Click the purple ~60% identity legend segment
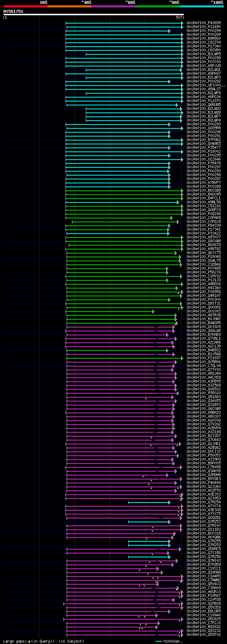The width and height of the screenshot is (227, 644). click(113, 6)
